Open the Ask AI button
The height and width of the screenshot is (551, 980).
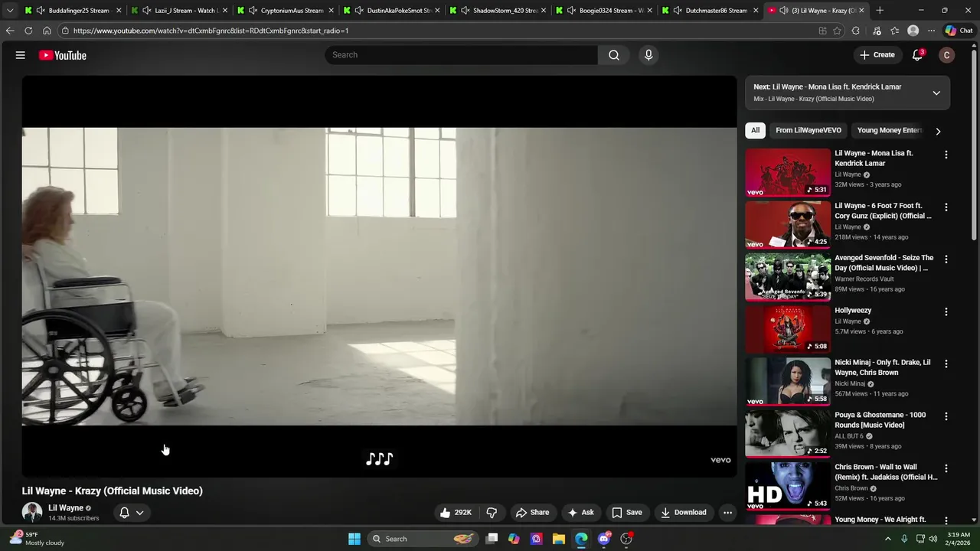pos(580,513)
